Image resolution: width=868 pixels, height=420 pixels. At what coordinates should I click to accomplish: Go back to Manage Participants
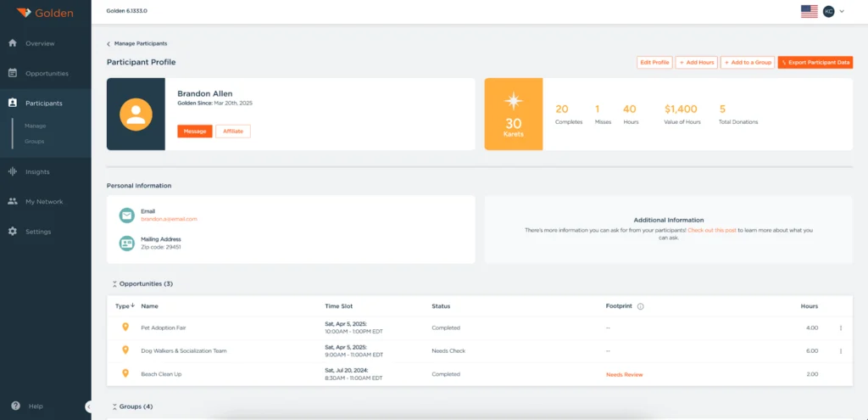[x=136, y=43]
